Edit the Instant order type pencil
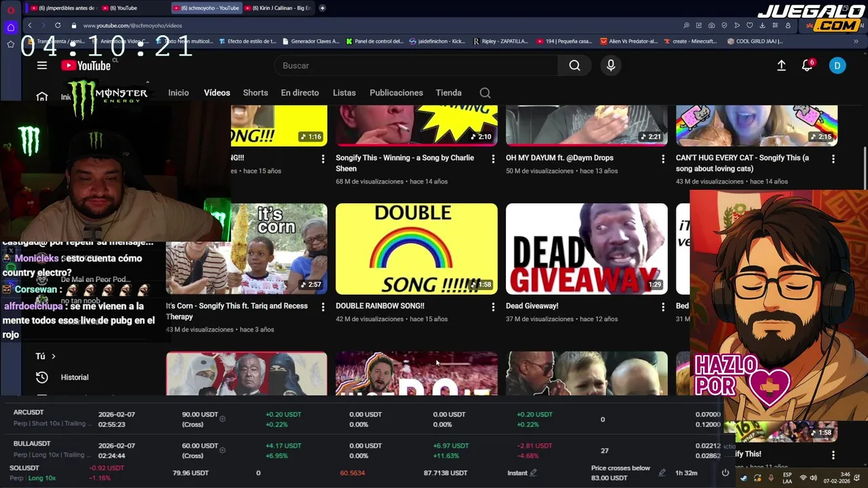The height and width of the screenshot is (488, 868). tap(534, 473)
